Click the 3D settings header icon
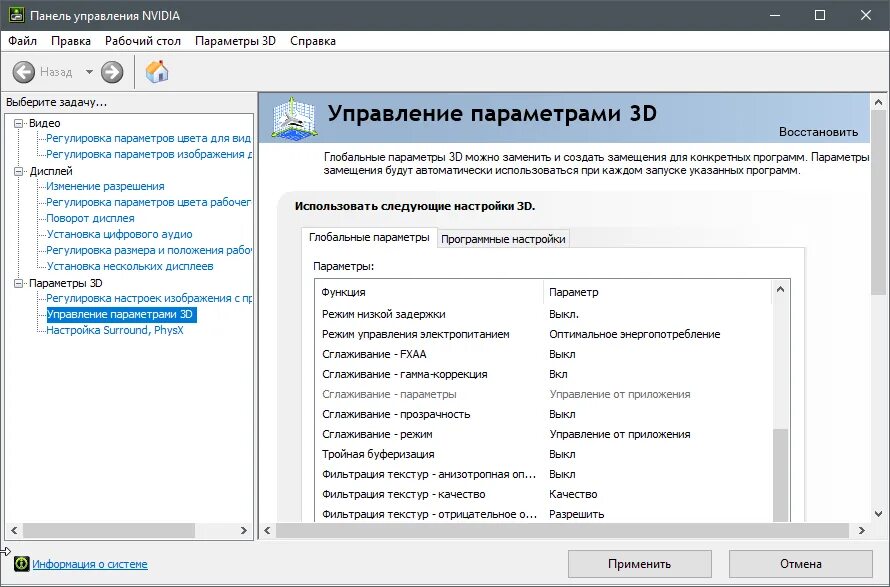The image size is (890, 587). (x=293, y=118)
